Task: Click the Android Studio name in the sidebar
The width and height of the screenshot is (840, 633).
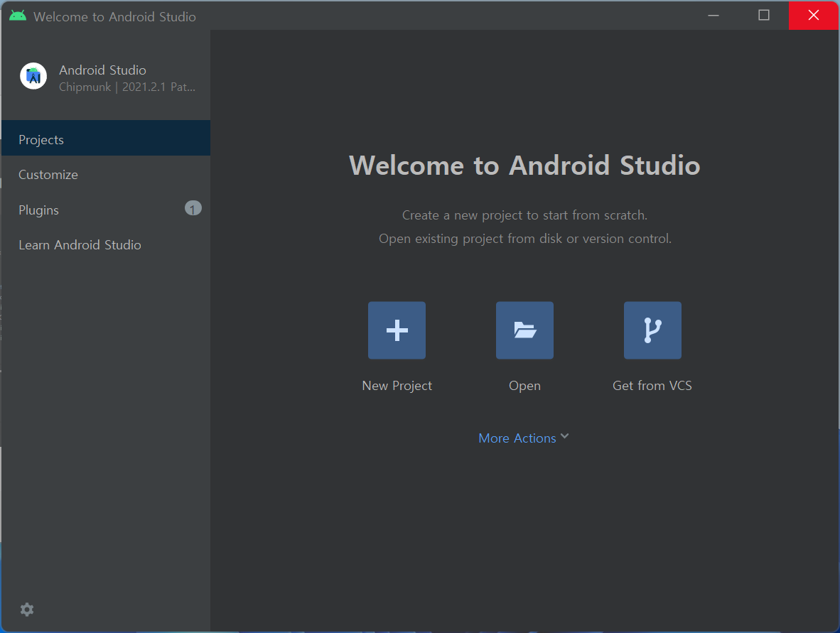Action: (x=102, y=70)
